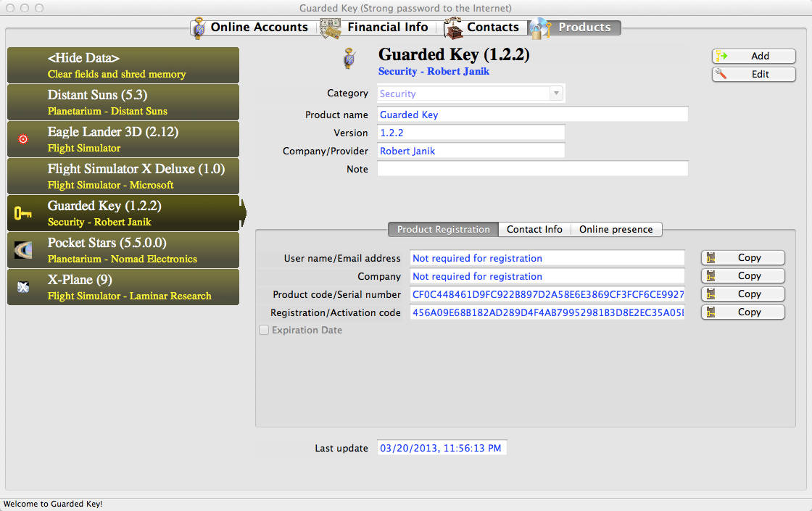Screen dimensions: 812x511
Task: Click the yellow key icon for Guarded Key
Action: coord(22,213)
